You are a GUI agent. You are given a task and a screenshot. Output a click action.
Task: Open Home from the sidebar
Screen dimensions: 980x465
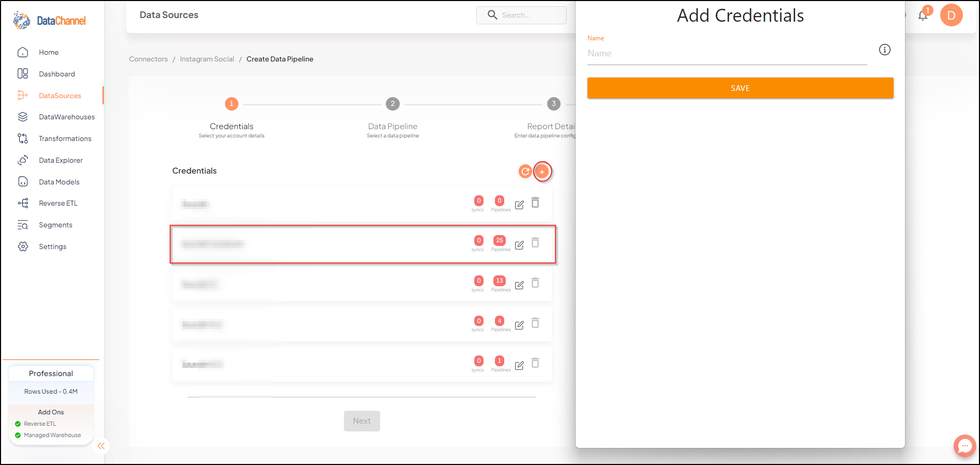(x=49, y=52)
